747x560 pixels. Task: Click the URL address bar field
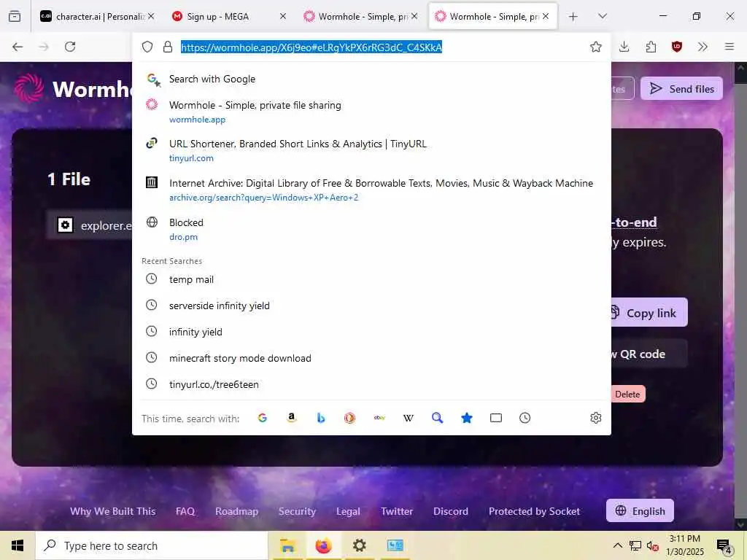pos(371,47)
